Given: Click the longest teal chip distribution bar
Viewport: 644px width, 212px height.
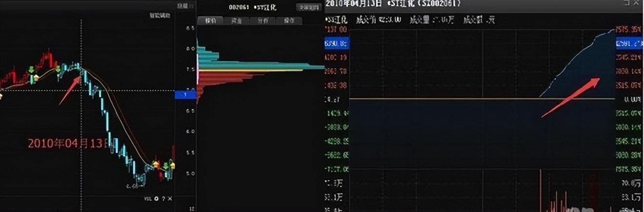Looking at the screenshot, I should pyautogui.click(x=261, y=67).
